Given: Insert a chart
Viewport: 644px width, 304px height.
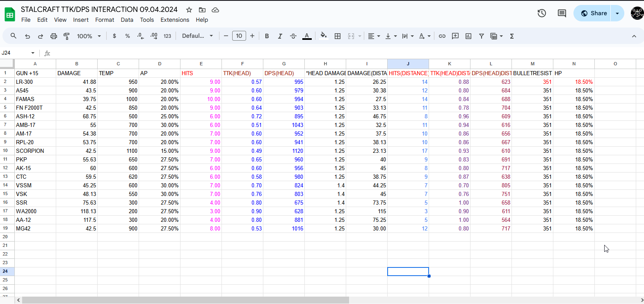Looking at the screenshot, I should (x=468, y=36).
